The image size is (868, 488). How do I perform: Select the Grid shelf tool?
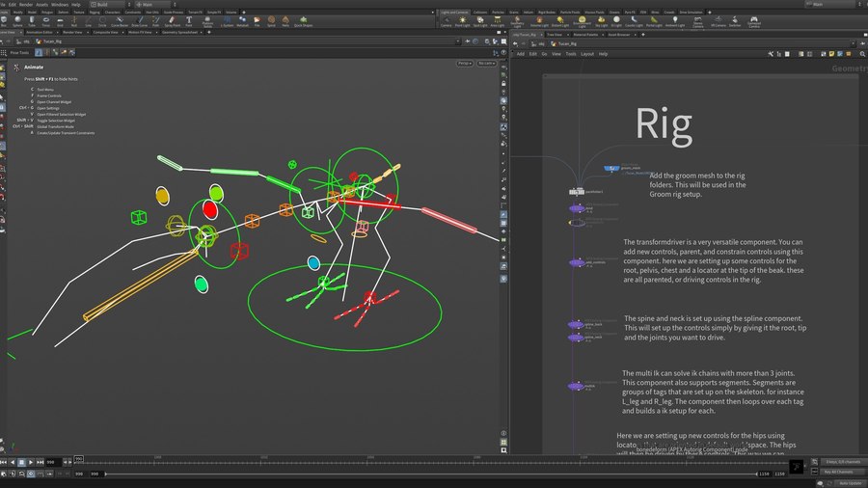(x=60, y=21)
